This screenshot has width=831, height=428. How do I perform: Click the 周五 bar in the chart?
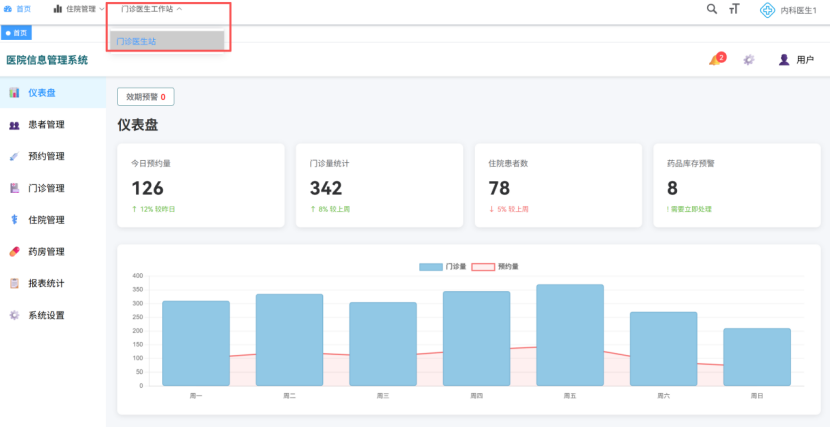[569, 335]
